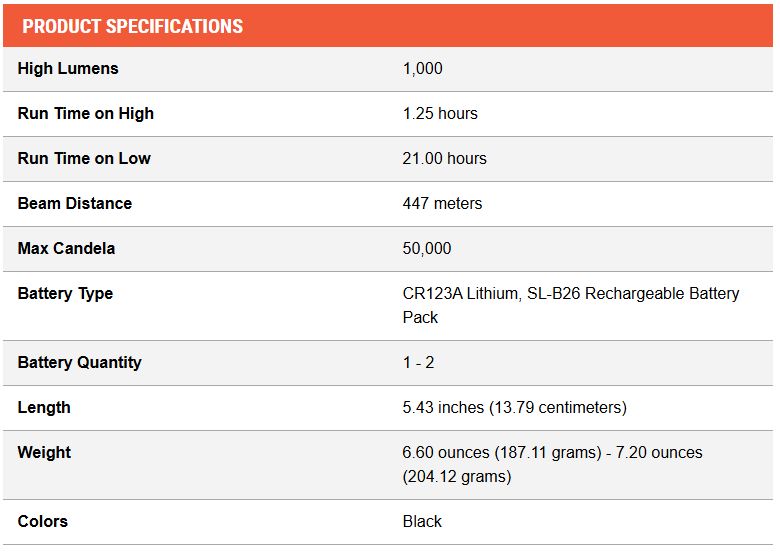780x555 pixels.
Task: Click the 50,000 candela value
Action: (427, 248)
